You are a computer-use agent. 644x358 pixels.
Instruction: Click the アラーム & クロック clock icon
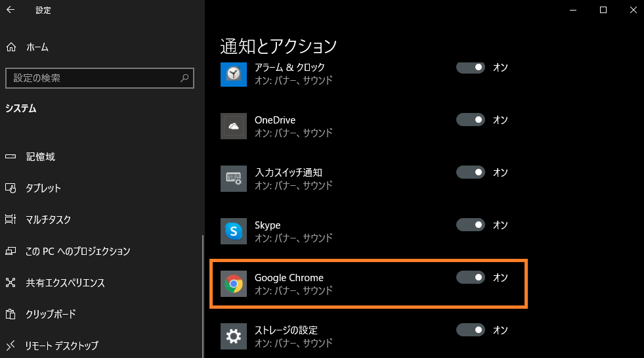tap(234, 74)
